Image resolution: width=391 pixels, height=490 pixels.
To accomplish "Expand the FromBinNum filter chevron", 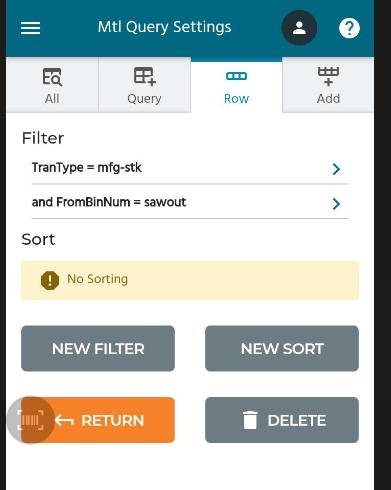I will pos(336,204).
